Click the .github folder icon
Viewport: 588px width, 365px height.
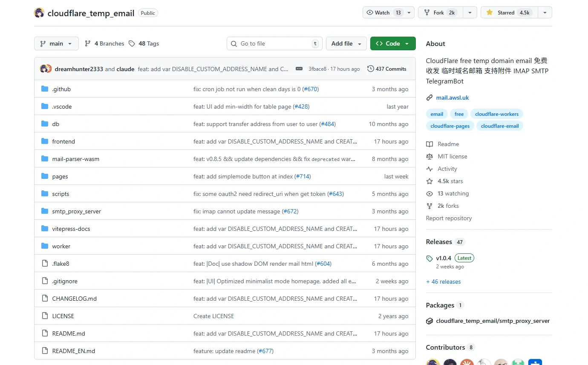click(45, 89)
